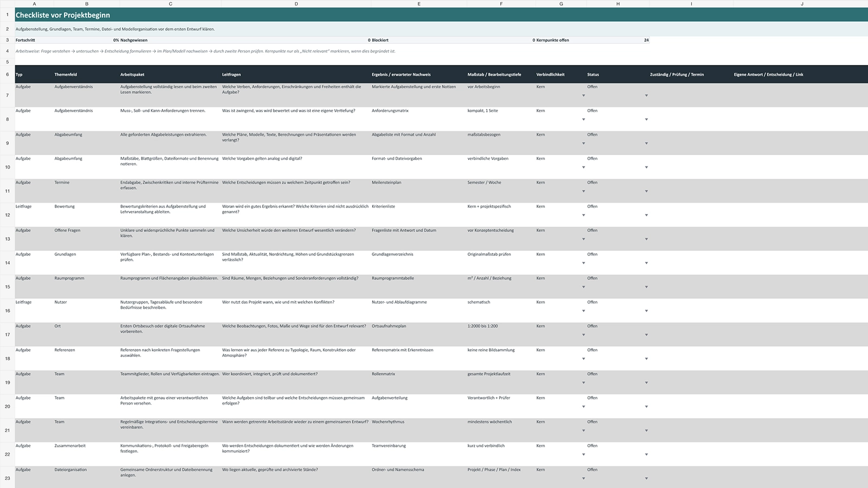Open Status dropdown in Ordner- und Namensschema row
Screen dimensions: 868x488
click(x=646, y=478)
